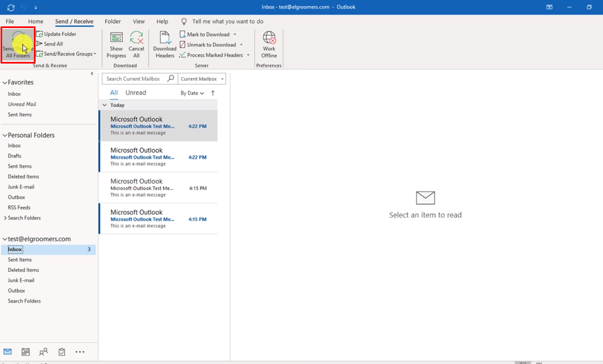The width and height of the screenshot is (603, 364).
Task: Show Unread messages filter
Action: point(136,93)
